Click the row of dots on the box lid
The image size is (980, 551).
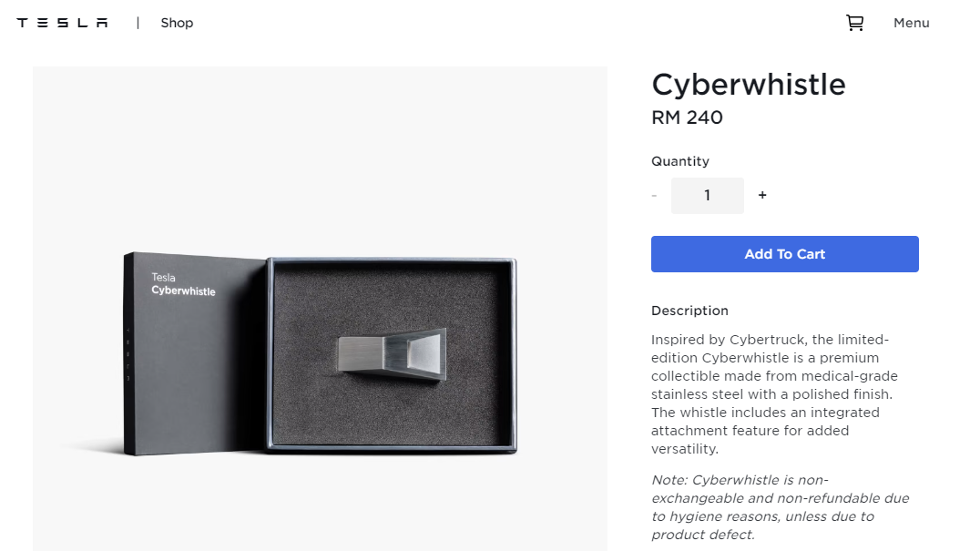click(128, 354)
